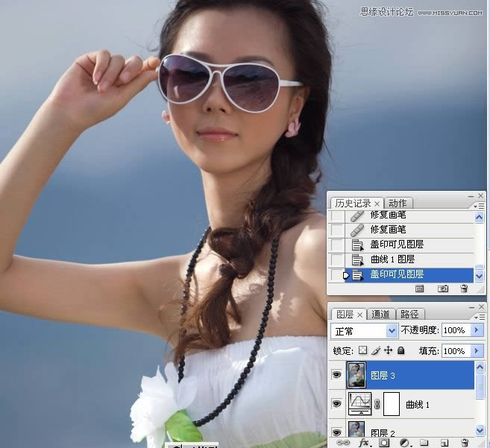Add layer mask from Layers panel footer
Image resolution: width=490 pixels, height=448 pixels.
point(384,443)
